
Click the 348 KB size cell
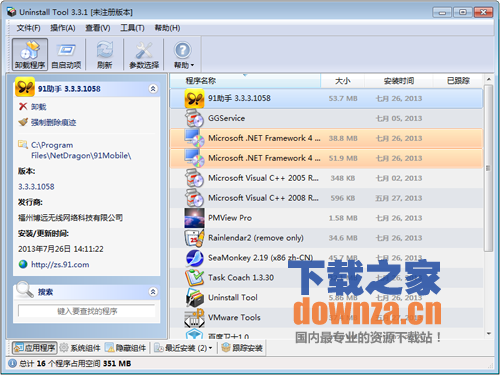pyautogui.click(x=343, y=178)
